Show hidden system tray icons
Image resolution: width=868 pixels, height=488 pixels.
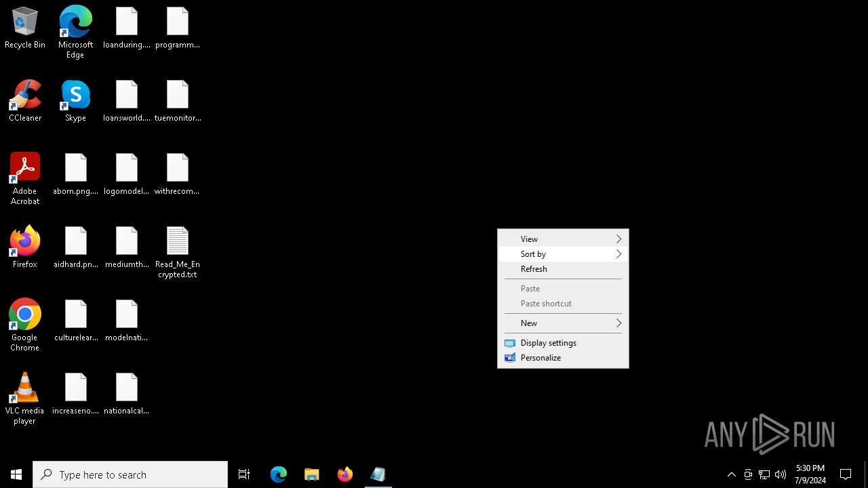click(732, 474)
